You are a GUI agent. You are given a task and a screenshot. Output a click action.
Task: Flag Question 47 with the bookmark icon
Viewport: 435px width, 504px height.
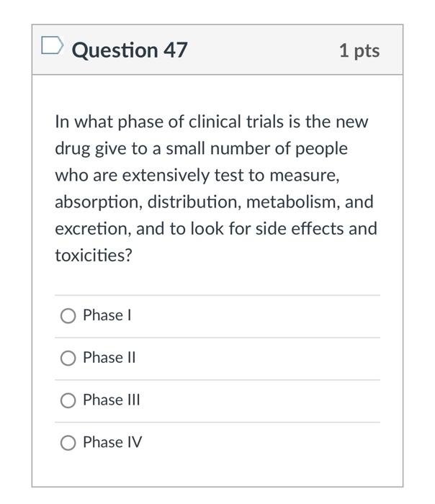(x=52, y=48)
